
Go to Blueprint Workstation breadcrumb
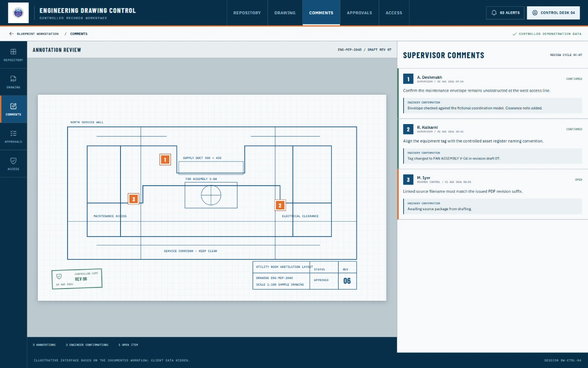(x=38, y=34)
